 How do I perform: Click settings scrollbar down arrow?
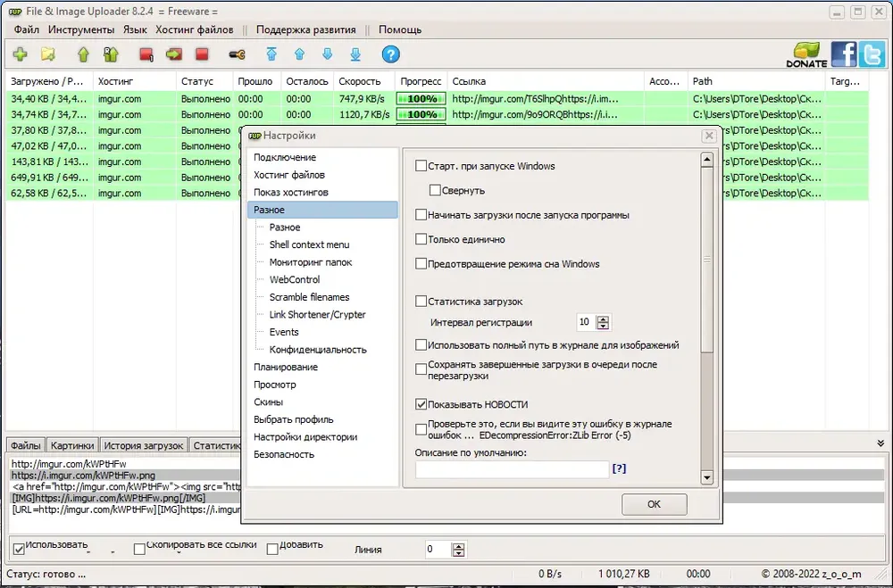coord(706,477)
